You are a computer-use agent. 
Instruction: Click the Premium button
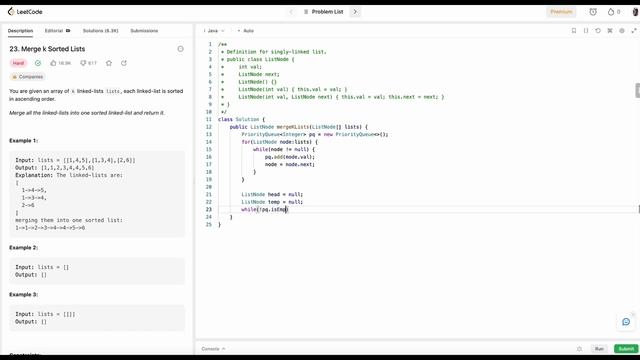pos(561,12)
